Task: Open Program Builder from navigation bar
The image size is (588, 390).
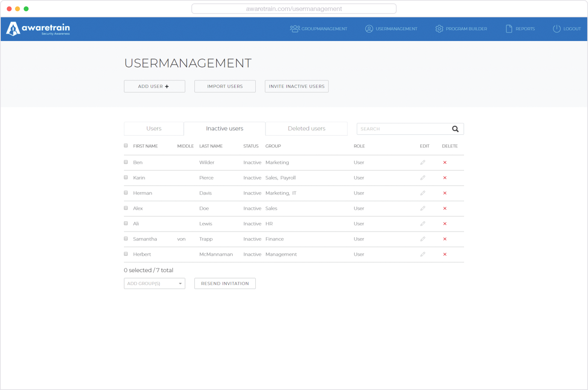Action: [x=461, y=29]
